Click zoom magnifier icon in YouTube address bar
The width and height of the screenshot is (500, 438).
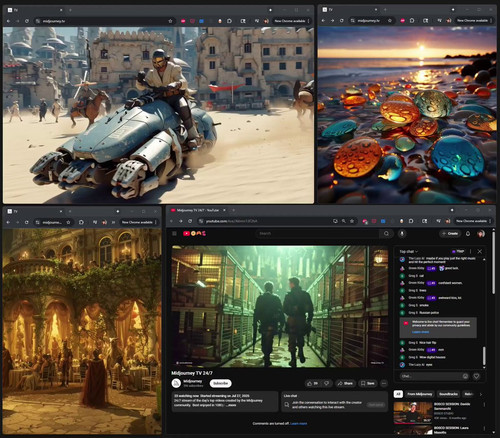pos(343,221)
